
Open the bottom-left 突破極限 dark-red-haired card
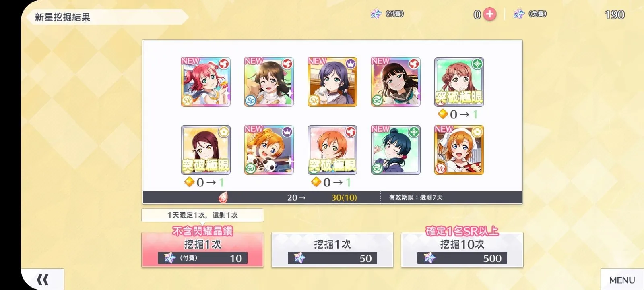[x=206, y=150]
